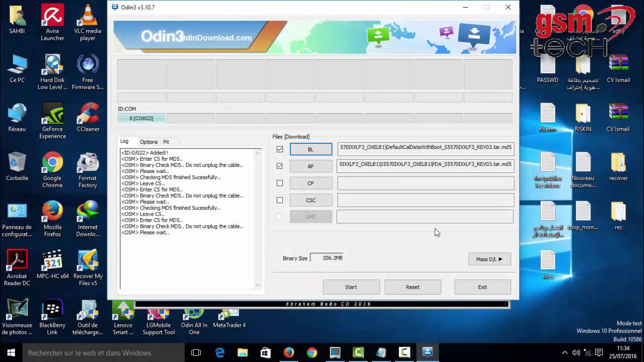Open the Mass D/L mode
The height and width of the screenshot is (362, 644).
coord(490,259)
